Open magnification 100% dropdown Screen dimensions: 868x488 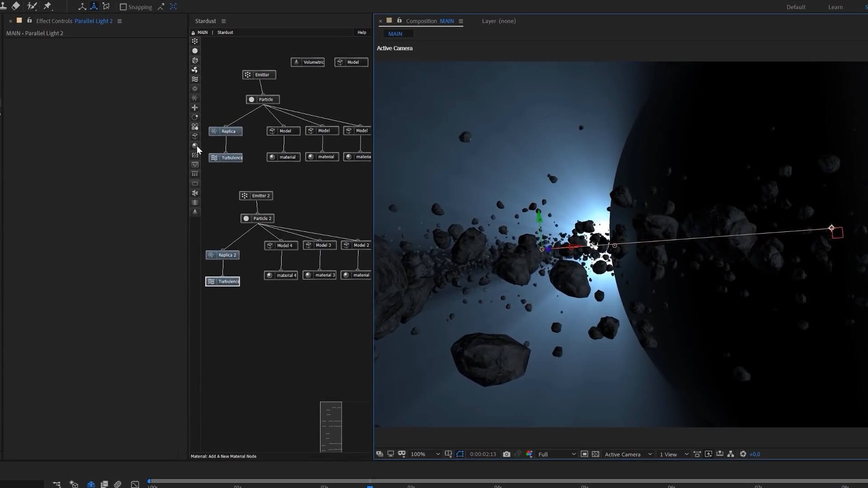click(425, 454)
